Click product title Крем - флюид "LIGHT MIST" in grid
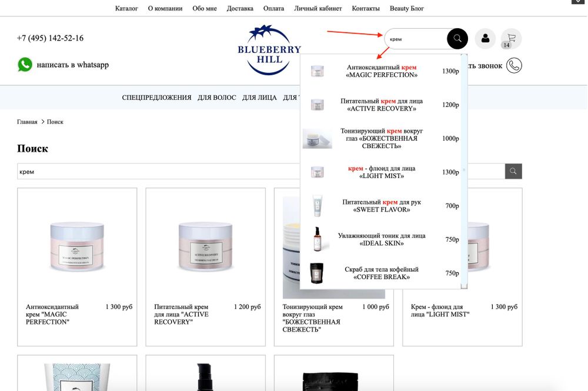The height and width of the screenshot is (391, 588). point(440,310)
